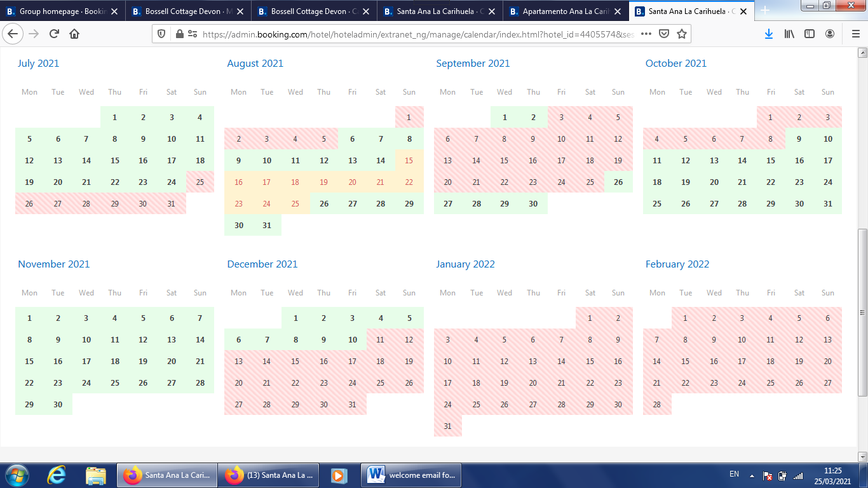Viewport: 868px width, 488px height.
Task: Bookmark this page with the star icon
Action: click(682, 34)
